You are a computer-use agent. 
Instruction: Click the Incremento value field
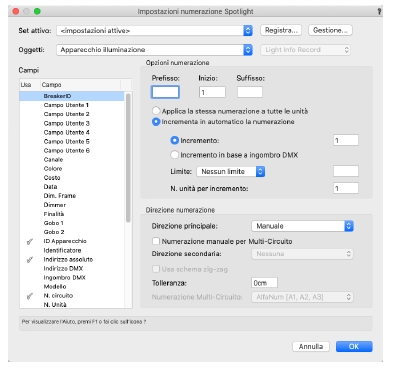[346, 140]
